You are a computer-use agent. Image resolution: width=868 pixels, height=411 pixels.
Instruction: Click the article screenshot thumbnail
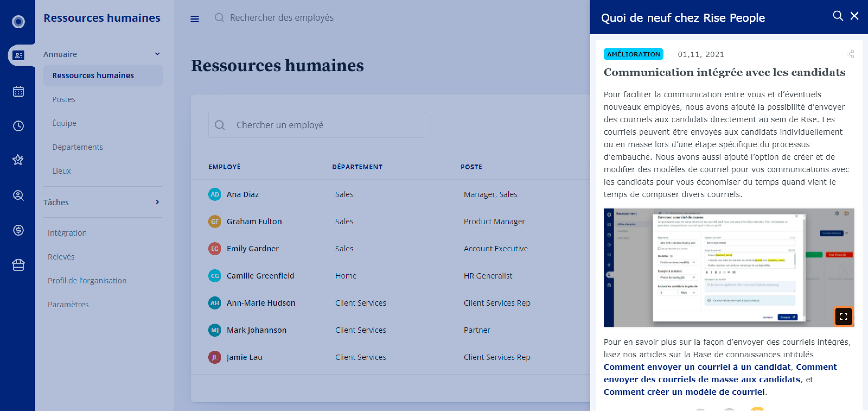pos(729,268)
